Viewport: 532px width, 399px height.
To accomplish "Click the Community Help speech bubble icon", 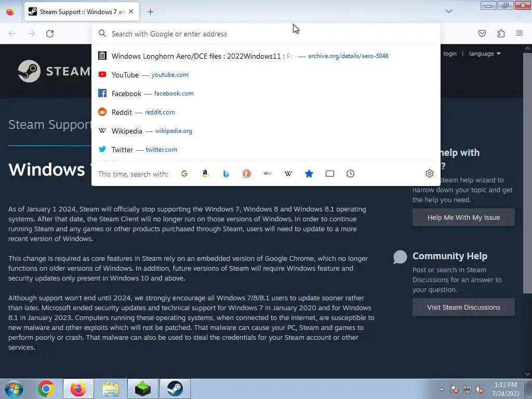I will click(x=400, y=257).
